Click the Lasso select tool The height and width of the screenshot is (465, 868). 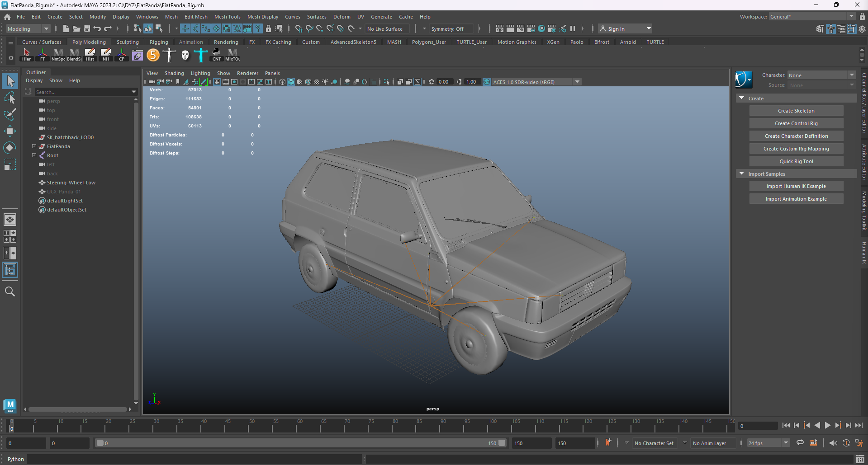(9, 98)
